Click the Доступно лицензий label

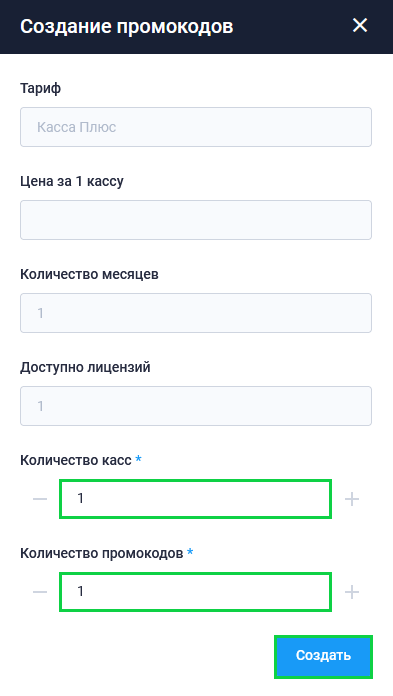(x=85, y=368)
